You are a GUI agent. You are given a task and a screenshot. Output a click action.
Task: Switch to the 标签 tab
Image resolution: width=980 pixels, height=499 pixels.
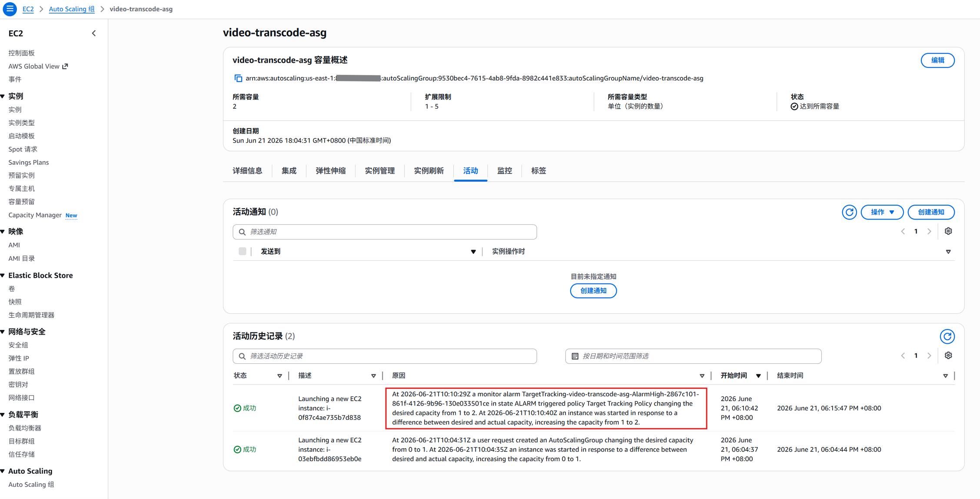click(538, 171)
